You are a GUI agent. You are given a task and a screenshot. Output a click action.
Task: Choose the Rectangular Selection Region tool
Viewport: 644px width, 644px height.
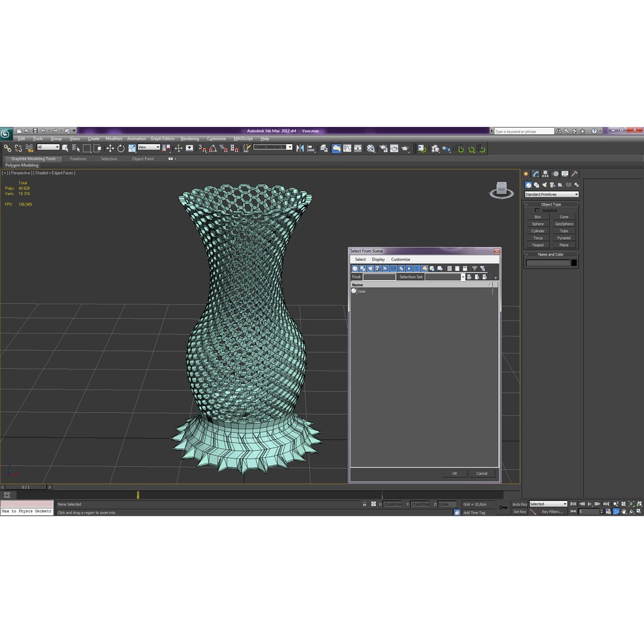tap(86, 148)
